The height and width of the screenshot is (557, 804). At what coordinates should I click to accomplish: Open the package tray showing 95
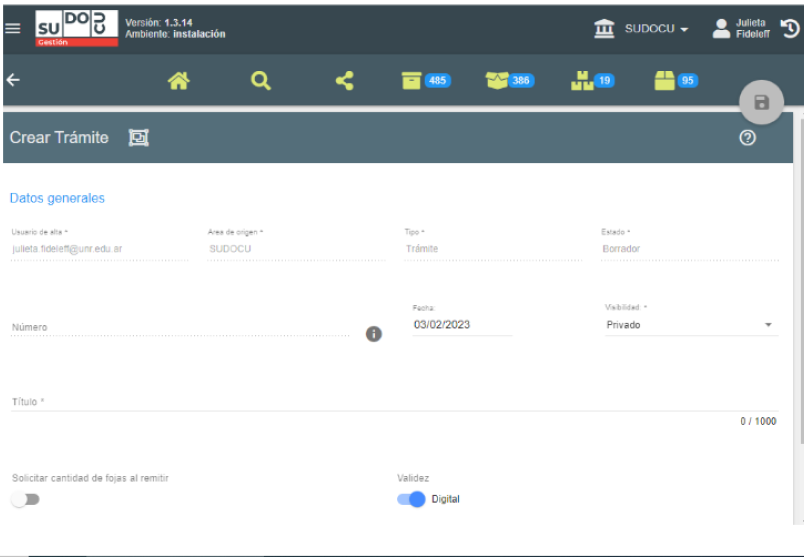click(x=675, y=82)
